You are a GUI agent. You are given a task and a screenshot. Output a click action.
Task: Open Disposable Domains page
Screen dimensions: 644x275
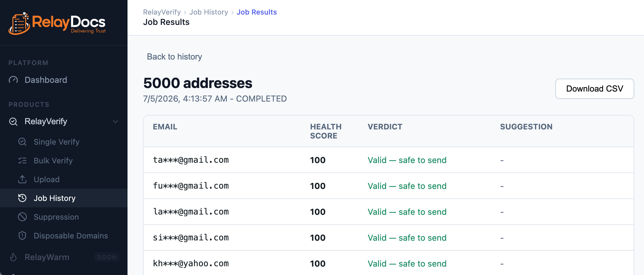71,236
